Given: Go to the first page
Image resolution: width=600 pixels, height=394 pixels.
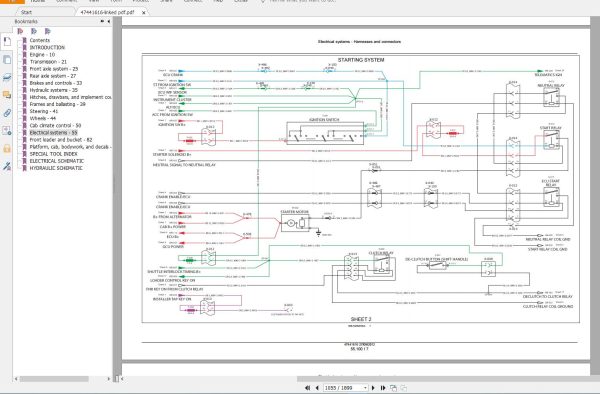Looking at the screenshot, I should pos(307,388).
